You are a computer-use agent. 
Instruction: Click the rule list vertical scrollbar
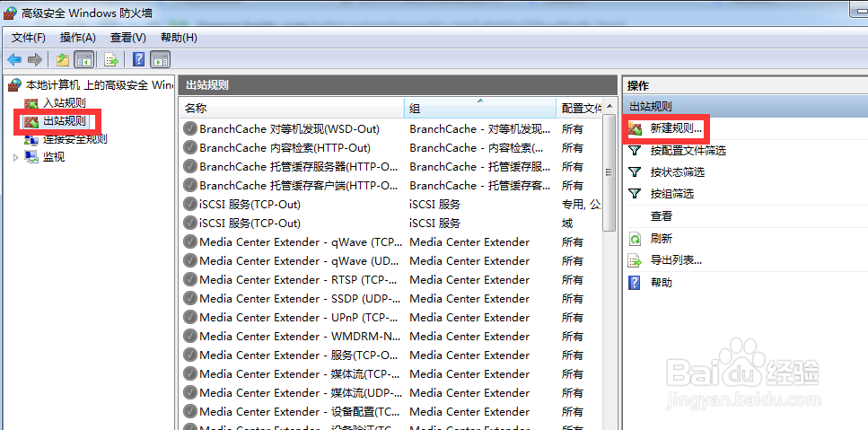point(609,269)
